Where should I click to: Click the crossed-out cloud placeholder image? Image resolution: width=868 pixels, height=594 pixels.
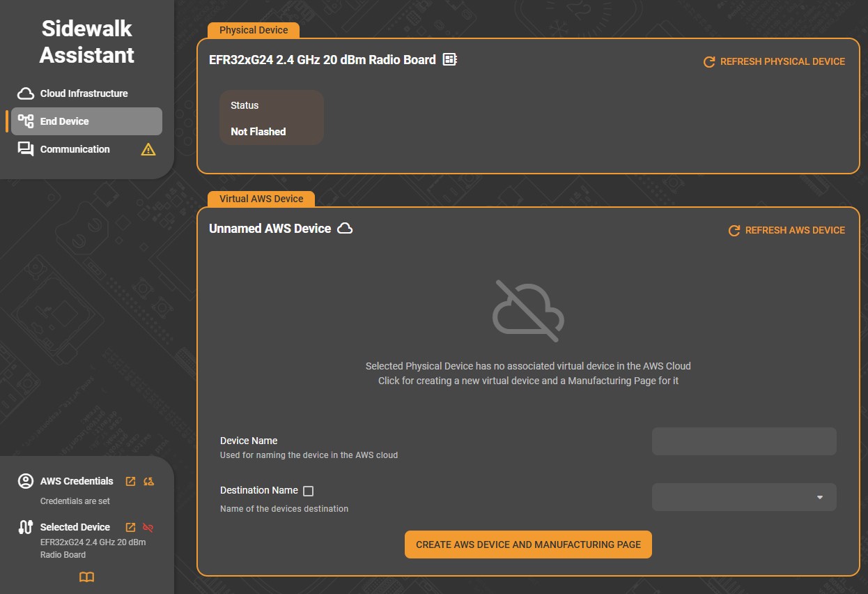tap(528, 311)
